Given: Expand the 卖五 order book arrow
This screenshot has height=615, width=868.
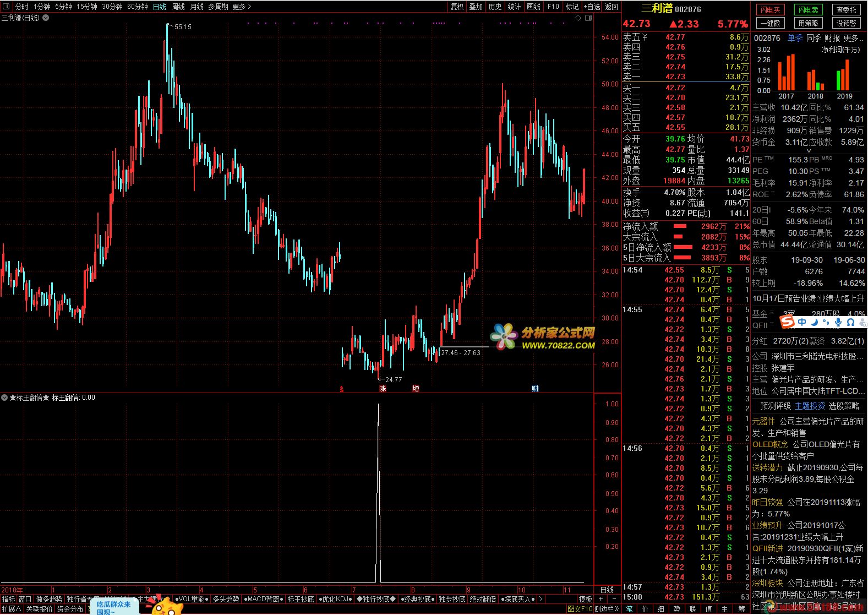Looking at the screenshot, I should pos(645,37).
